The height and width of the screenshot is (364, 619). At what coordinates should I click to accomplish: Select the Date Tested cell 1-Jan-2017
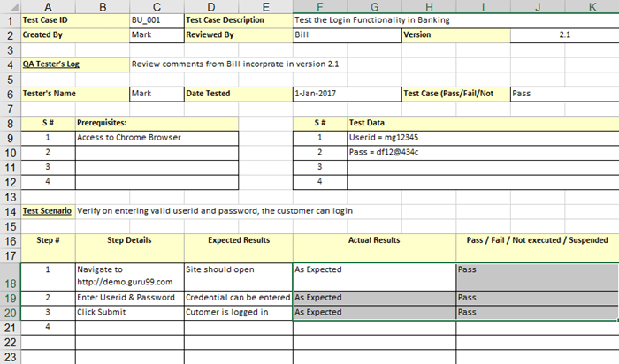coord(346,93)
